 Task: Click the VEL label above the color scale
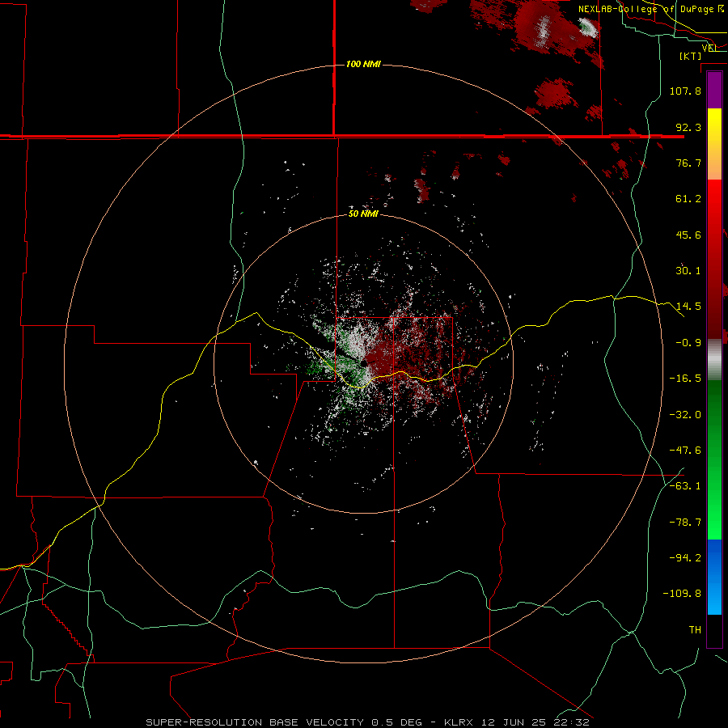tap(710, 48)
